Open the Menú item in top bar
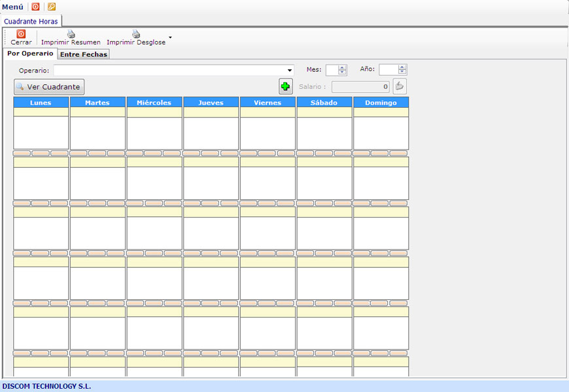569x392 pixels. 12,7
